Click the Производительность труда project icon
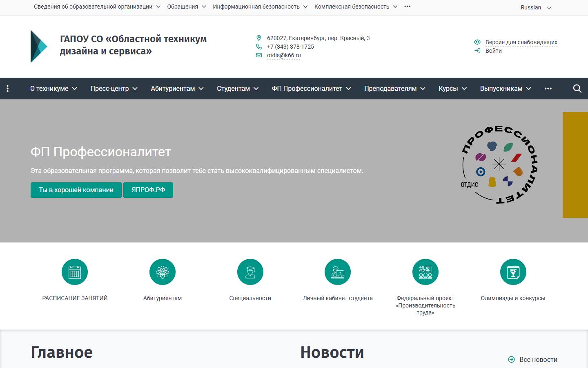The image size is (588, 368). click(x=425, y=272)
